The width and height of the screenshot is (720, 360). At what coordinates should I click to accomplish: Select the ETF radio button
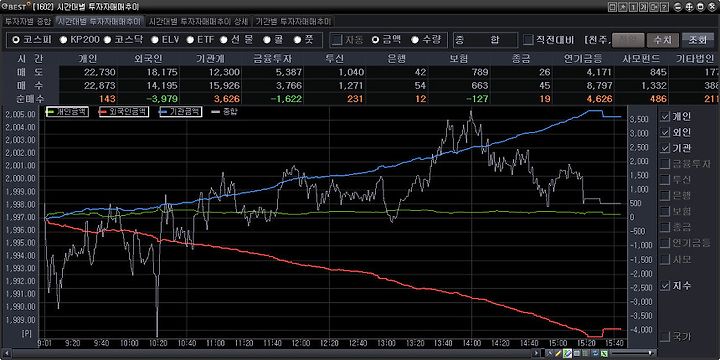point(190,40)
